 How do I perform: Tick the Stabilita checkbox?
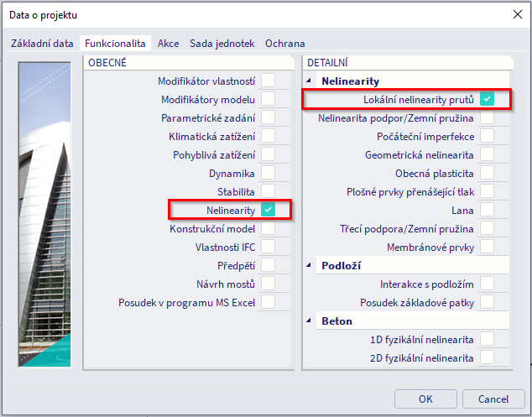pyautogui.click(x=269, y=191)
